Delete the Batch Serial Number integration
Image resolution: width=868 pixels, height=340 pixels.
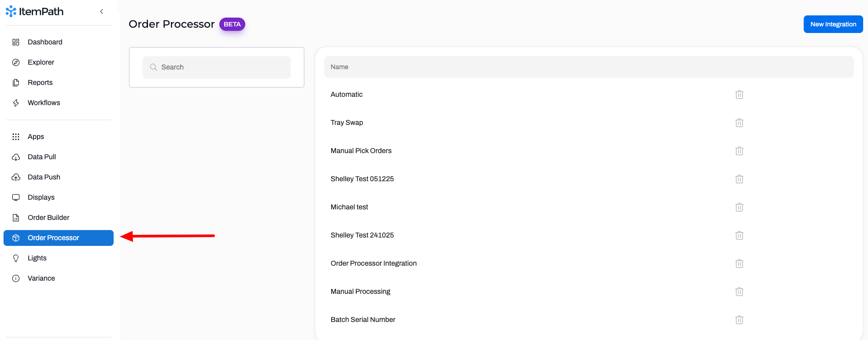coord(739,320)
